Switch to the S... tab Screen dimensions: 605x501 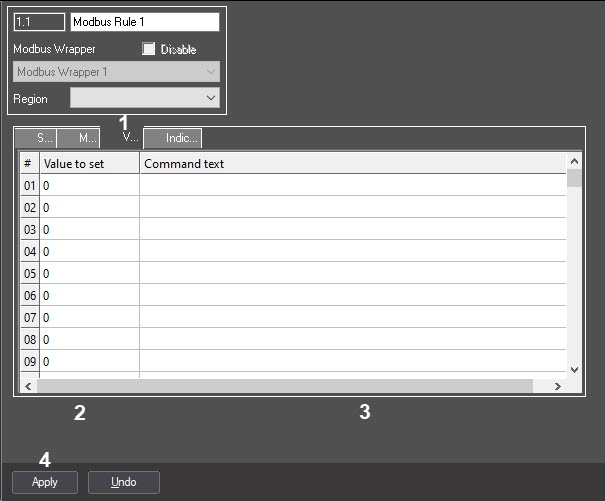pyautogui.click(x=35, y=138)
